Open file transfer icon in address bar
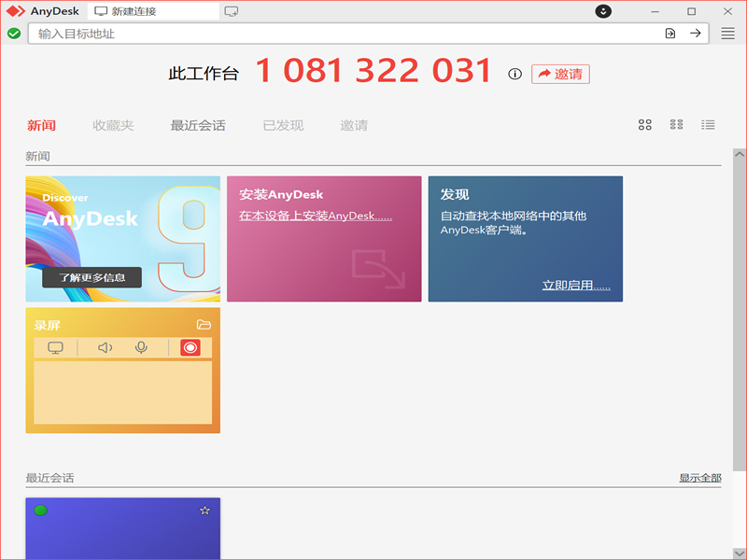 [x=670, y=34]
